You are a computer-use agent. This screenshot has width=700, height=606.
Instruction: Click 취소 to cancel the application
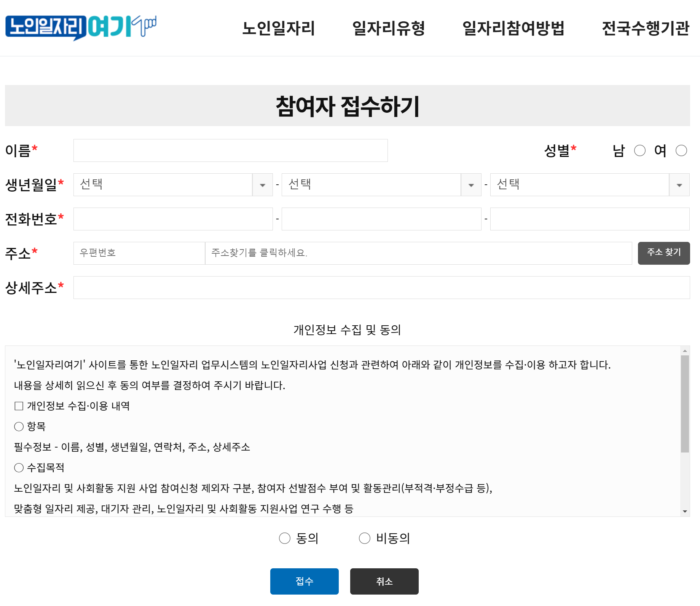384,581
